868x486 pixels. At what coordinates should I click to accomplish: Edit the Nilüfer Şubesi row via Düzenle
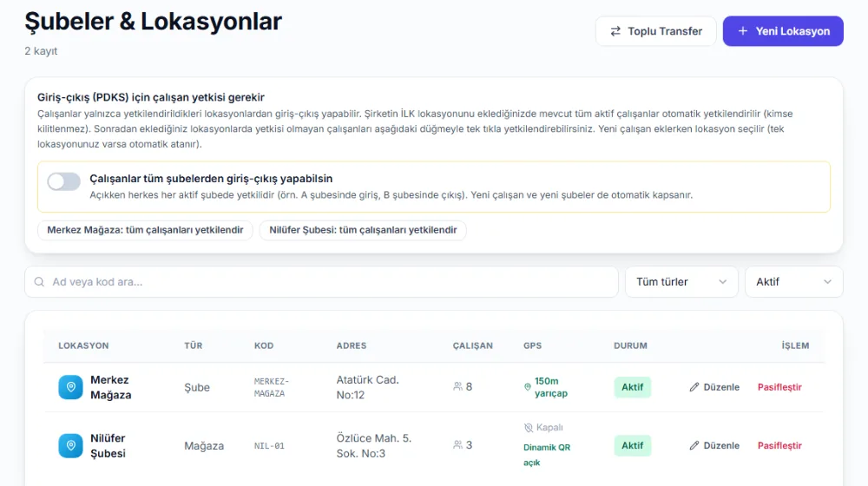[x=714, y=445]
